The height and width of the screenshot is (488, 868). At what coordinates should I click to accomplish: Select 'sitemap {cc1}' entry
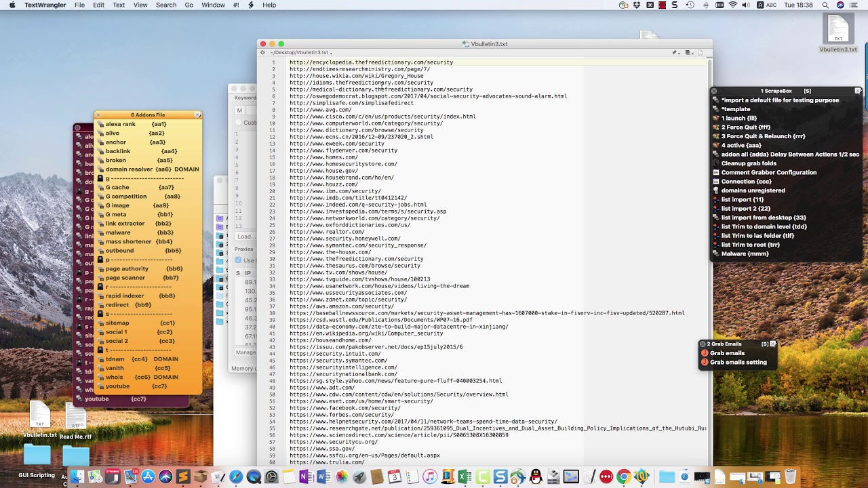click(x=140, y=323)
